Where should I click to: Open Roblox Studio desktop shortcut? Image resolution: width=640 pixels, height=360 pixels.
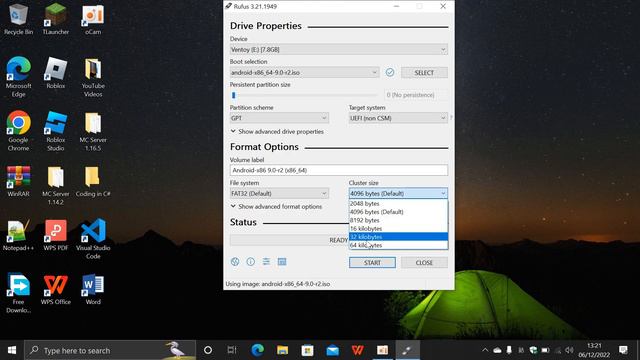(56, 131)
